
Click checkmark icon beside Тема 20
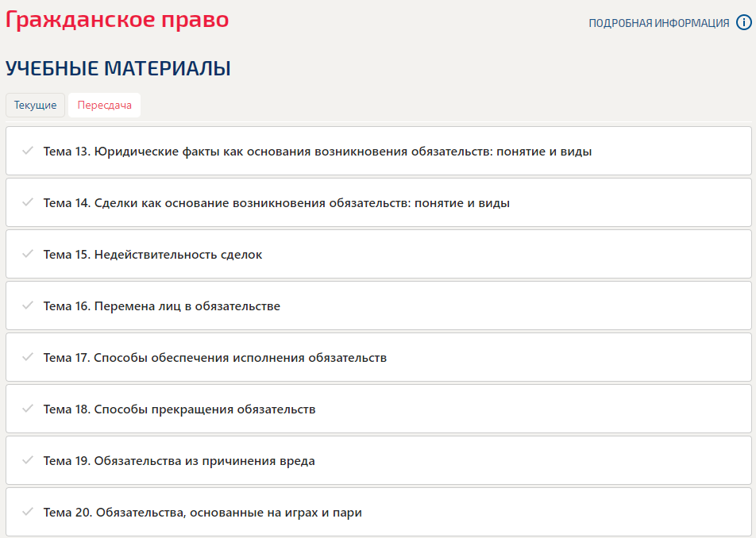28,512
